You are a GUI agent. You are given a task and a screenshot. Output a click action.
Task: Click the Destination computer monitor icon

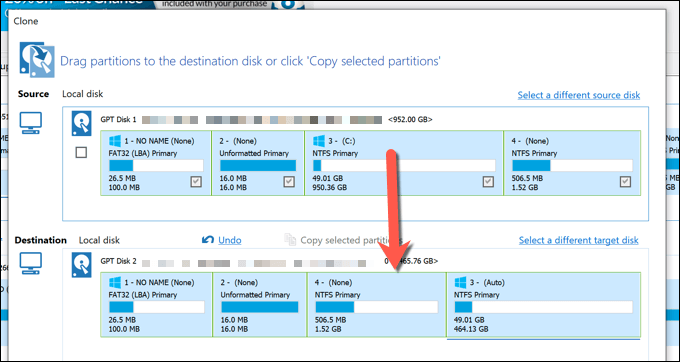pyautogui.click(x=31, y=264)
